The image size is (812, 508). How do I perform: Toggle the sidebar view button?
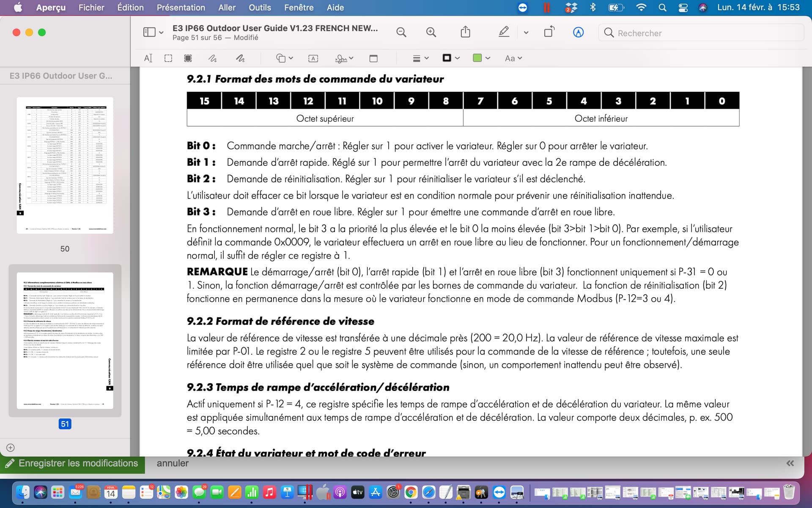coord(149,32)
